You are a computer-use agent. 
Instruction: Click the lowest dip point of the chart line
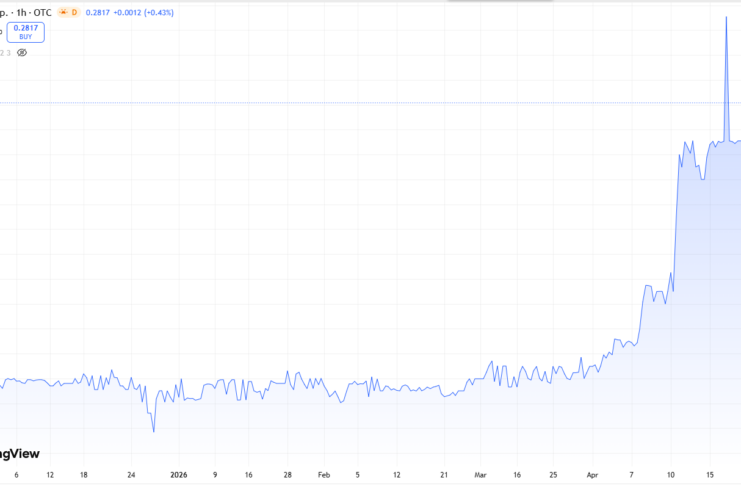point(154,431)
